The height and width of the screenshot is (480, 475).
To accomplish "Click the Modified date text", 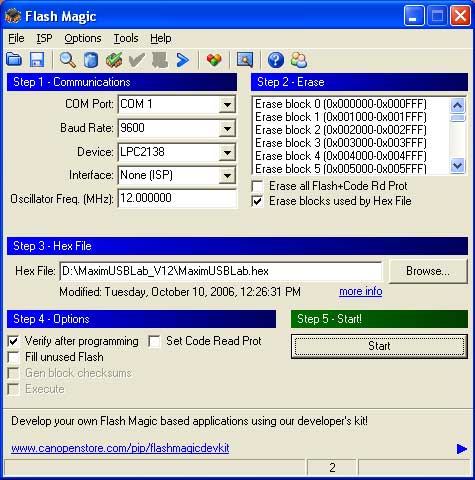I will pos(180,292).
